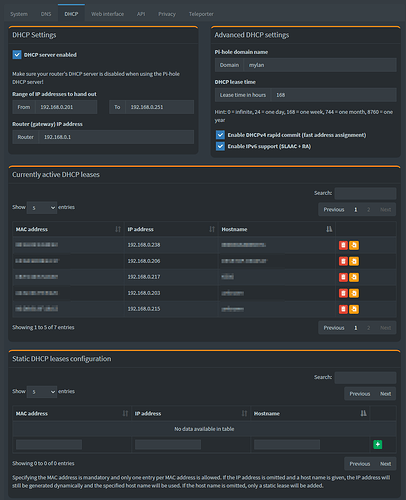Click Next below static leases table
This screenshot has width=406, height=500.
tap(385, 464)
